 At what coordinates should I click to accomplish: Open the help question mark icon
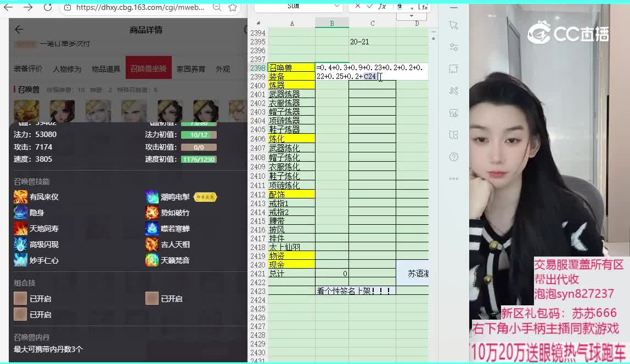point(453,157)
